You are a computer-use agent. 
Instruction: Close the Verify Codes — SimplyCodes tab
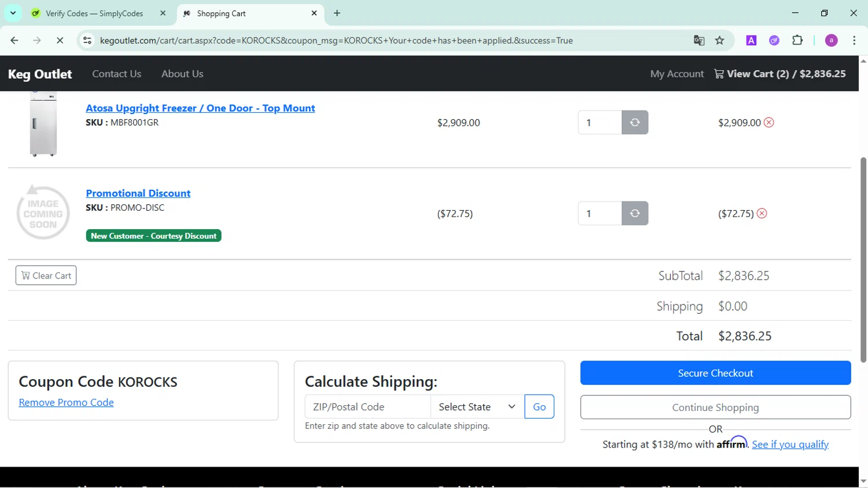click(163, 13)
